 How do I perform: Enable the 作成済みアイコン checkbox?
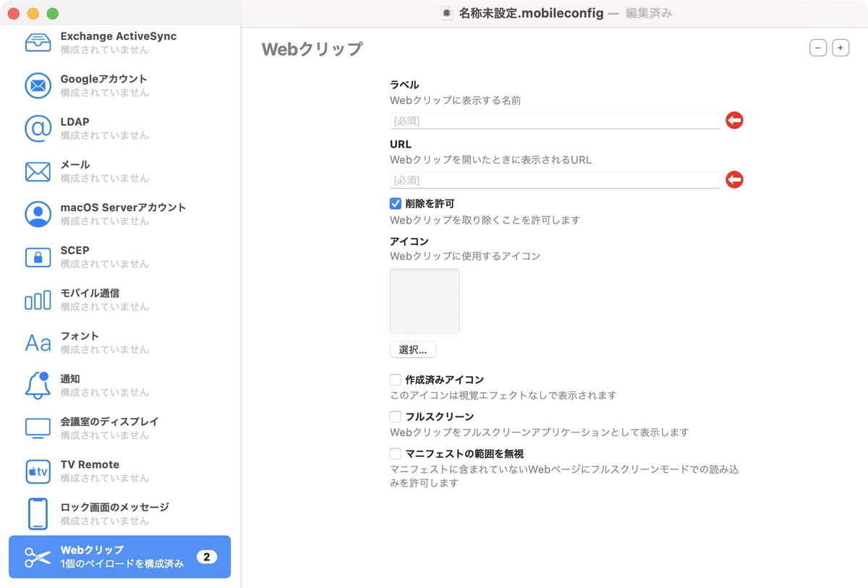tap(396, 380)
